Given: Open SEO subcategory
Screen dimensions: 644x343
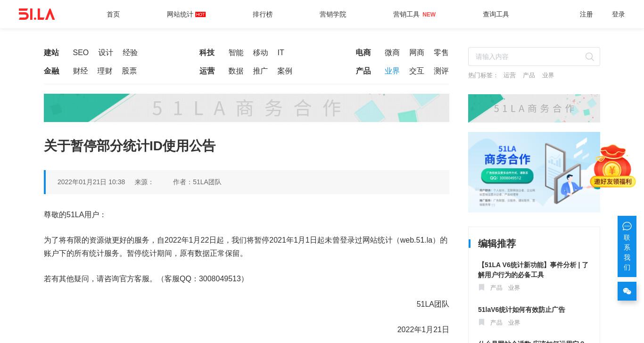Looking at the screenshot, I should [x=81, y=53].
